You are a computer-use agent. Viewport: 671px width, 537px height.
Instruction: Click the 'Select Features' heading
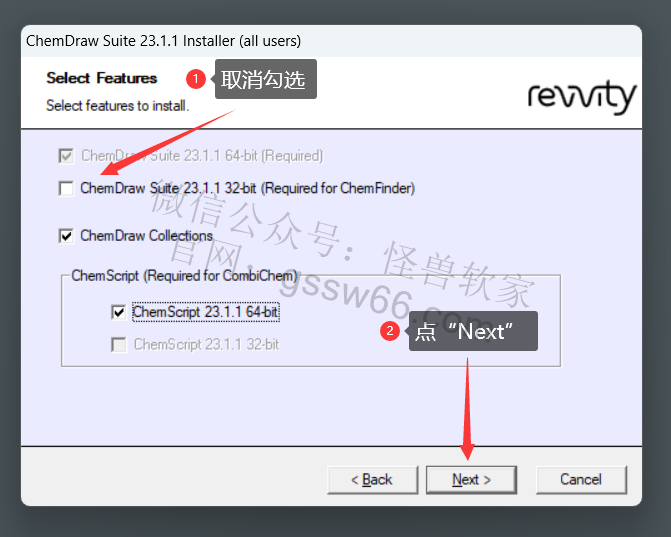click(x=102, y=78)
